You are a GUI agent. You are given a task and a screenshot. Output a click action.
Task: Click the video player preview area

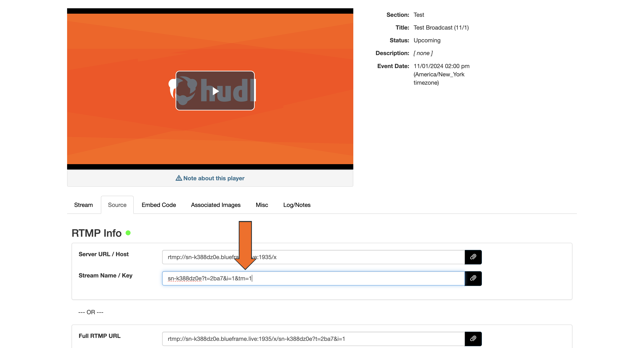210,138
